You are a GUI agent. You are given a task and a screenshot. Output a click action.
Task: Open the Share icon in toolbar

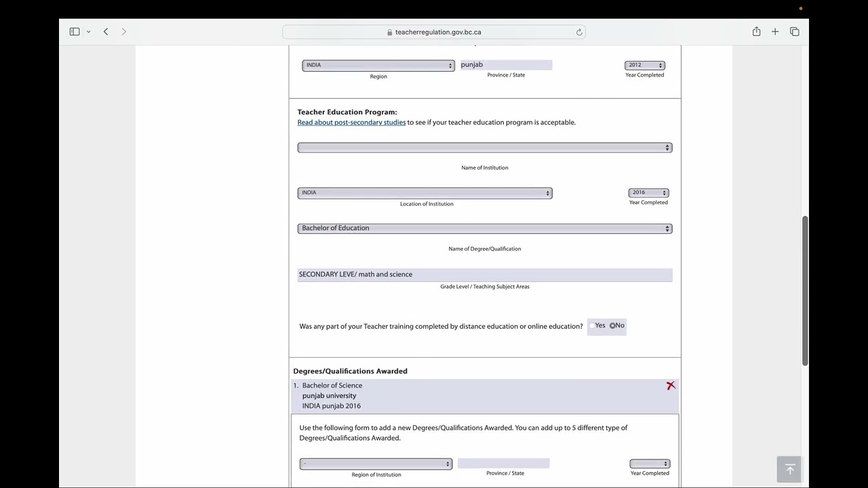756,32
